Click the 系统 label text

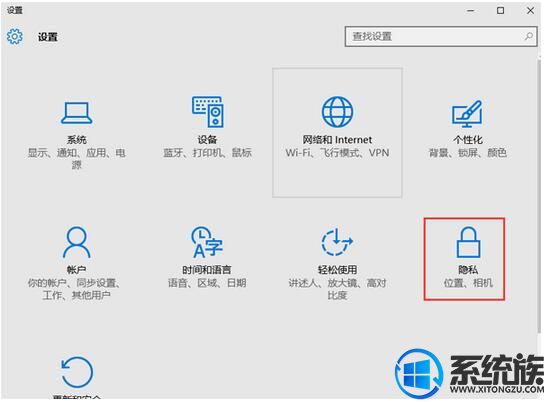click(x=77, y=140)
